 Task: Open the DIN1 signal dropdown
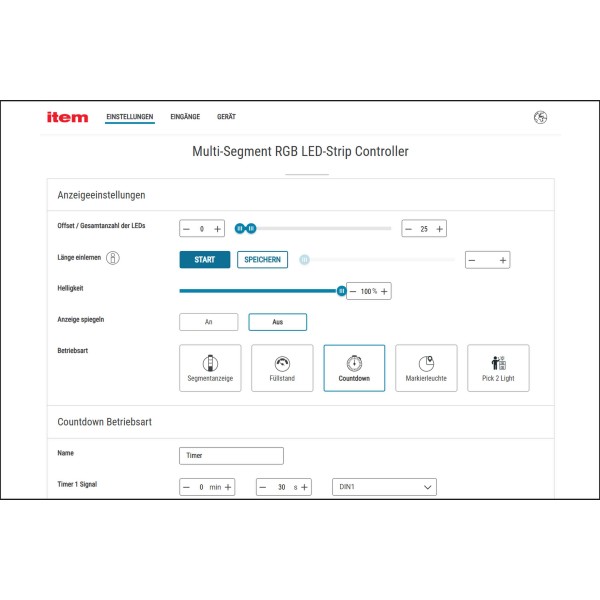[x=384, y=487]
